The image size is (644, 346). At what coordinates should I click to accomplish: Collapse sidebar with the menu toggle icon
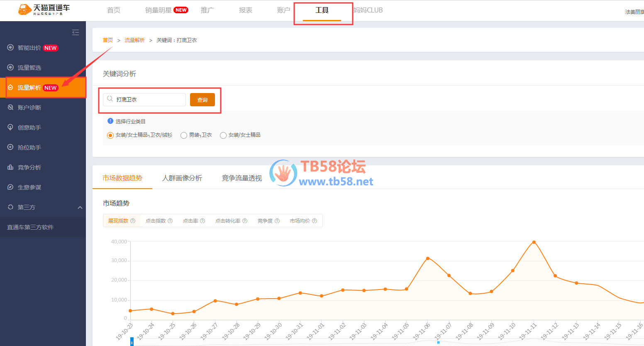tap(76, 32)
